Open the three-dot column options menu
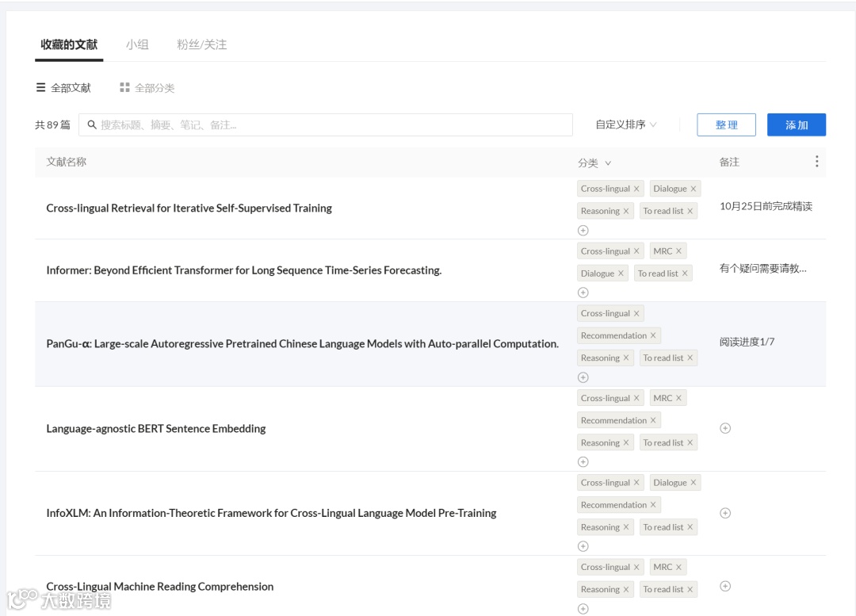 tap(816, 161)
